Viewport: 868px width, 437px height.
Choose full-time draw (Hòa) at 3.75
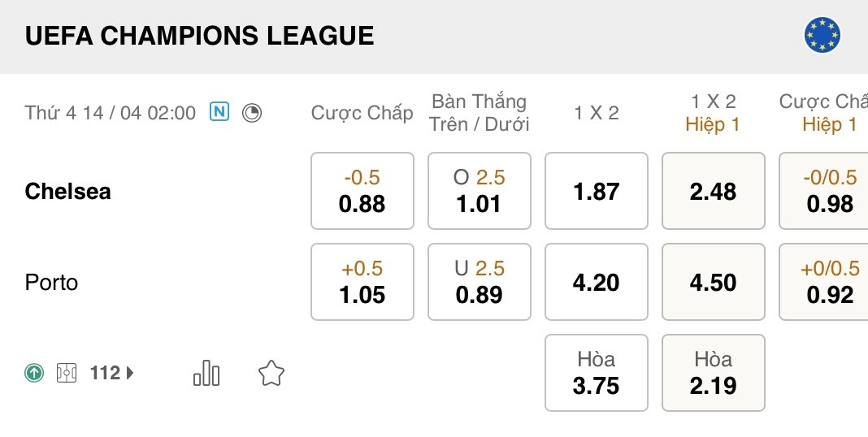[596, 373]
